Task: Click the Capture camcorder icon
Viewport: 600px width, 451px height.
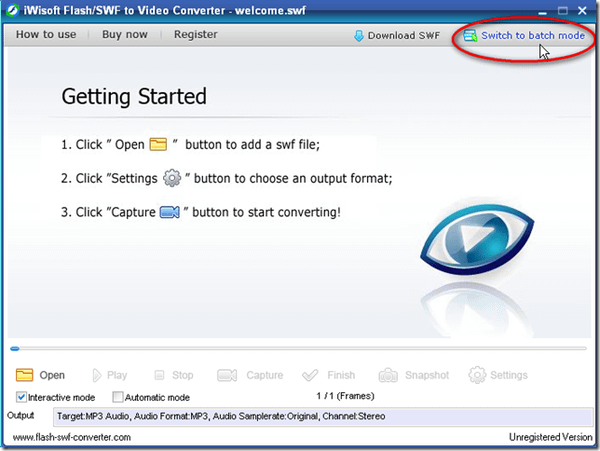Action: tap(227, 375)
